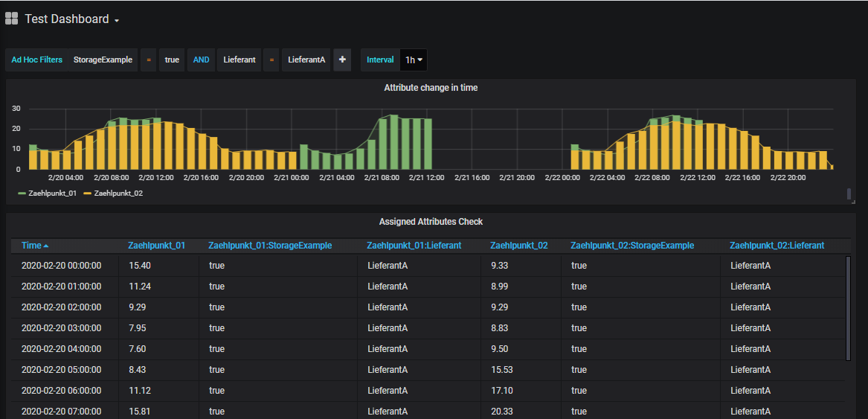
Task: Sort table by Time column
Action: click(32, 245)
